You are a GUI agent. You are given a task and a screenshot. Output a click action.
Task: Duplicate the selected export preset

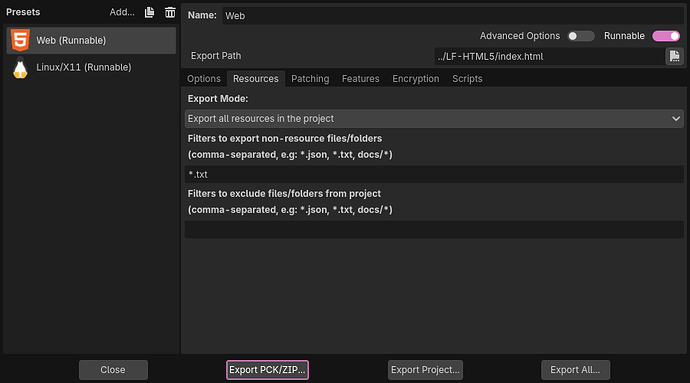tap(150, 12)
